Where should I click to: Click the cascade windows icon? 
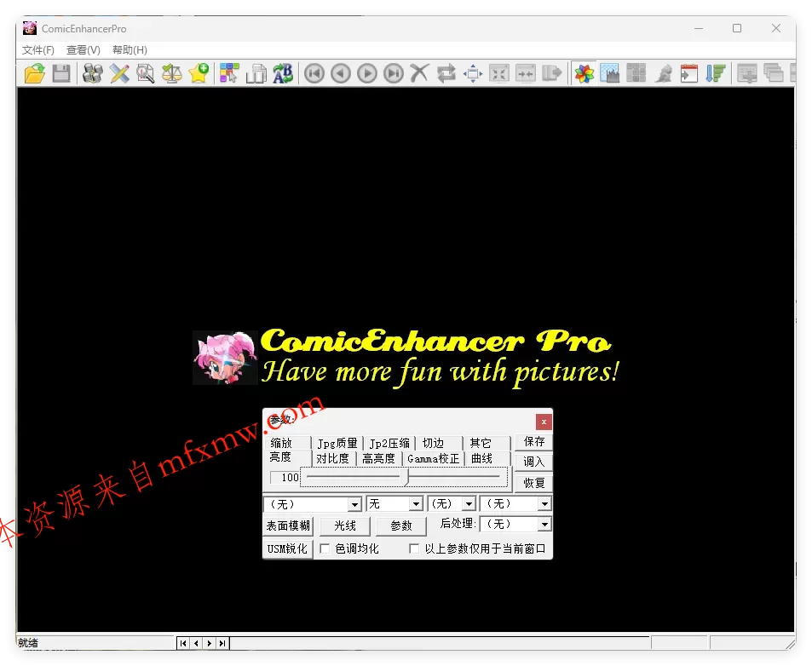tap(774, 73)
